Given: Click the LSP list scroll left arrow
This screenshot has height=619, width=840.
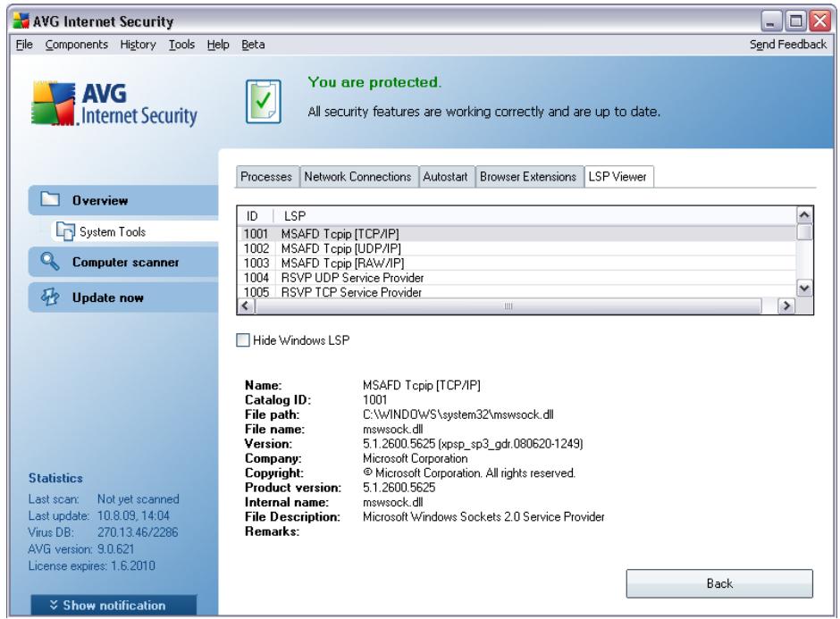Looking at the screenshot, I should point(246,305).
